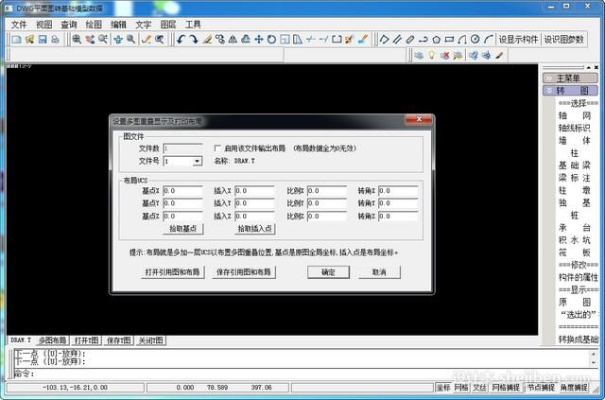Confirm the dialog with the 确定 button
605x400 pixels.
coord(328,272)
